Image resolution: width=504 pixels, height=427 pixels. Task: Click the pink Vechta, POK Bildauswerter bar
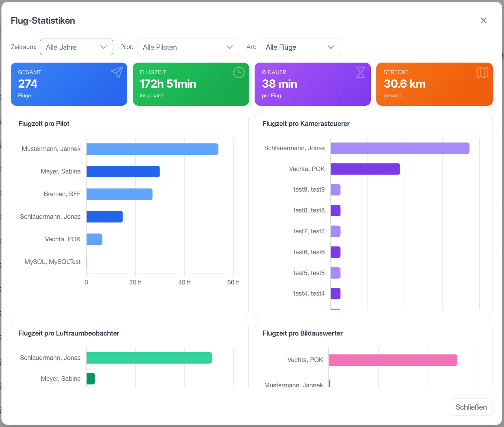[x=393, y=360]
